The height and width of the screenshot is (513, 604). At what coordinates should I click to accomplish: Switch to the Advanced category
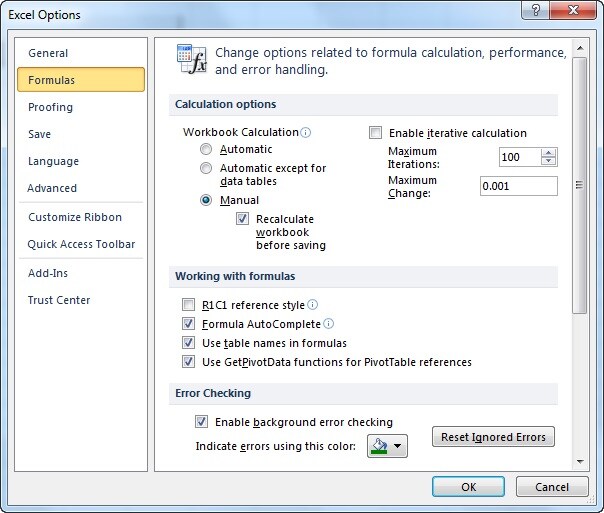point(52,188)
